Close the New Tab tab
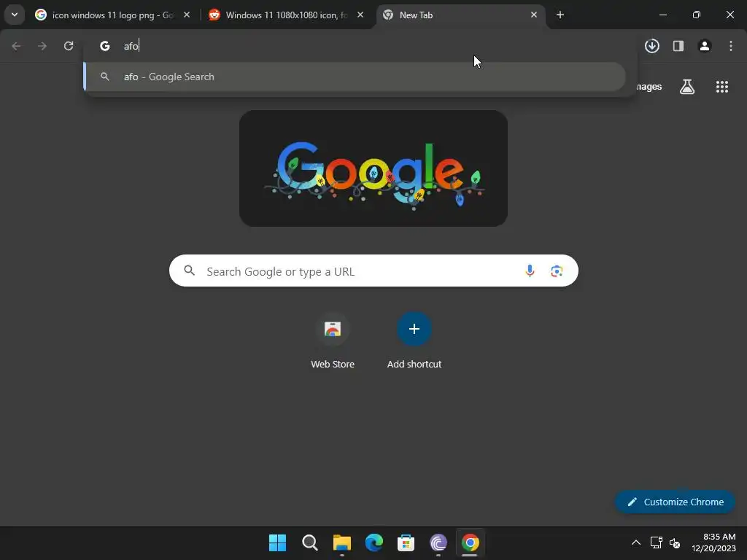Image resolution: width=747 pixels, height=560 pixels. (533, 15)
